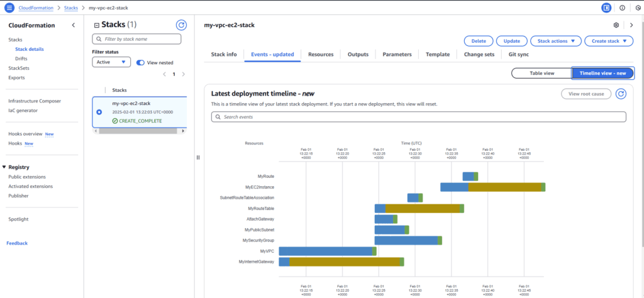Click the Delete stack button
This screenshot has height=298, width=644.
click(479, 41)
